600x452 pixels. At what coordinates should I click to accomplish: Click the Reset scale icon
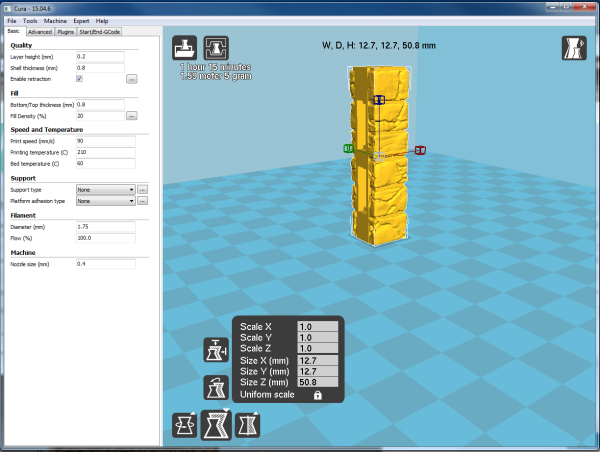[215, 387]
